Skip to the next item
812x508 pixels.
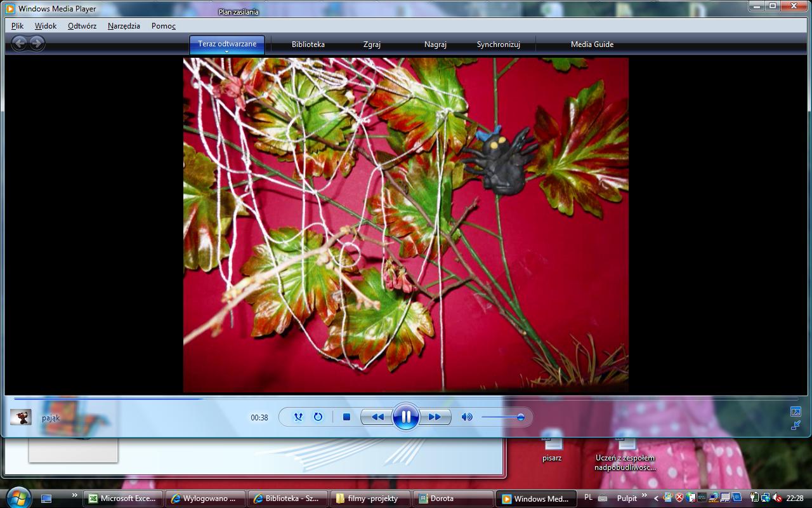[x=435, y=417]
